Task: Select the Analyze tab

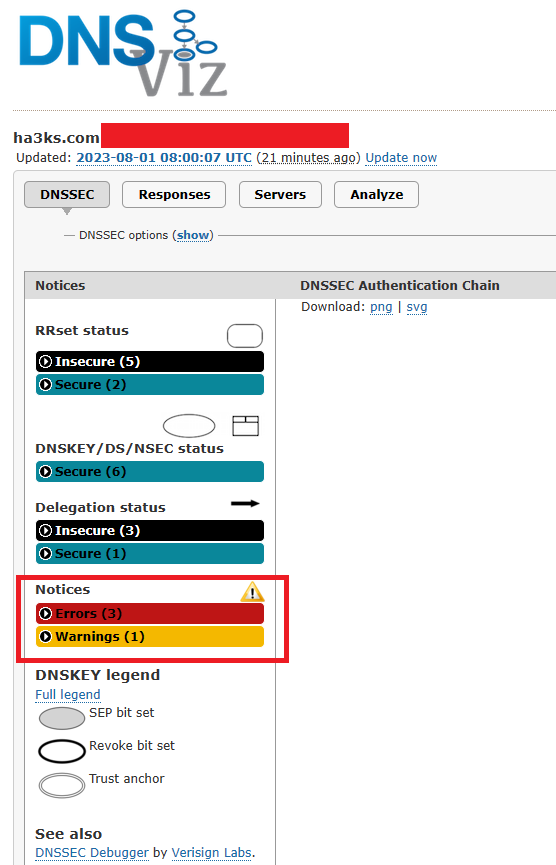Action: pos(377,195)
